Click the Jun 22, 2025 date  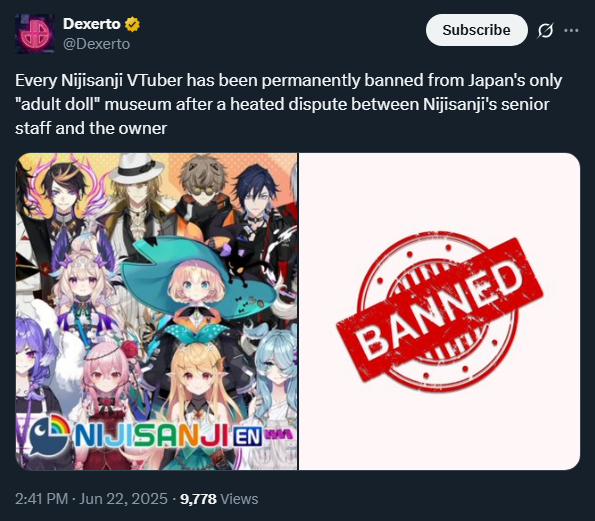tap(123, 499)
